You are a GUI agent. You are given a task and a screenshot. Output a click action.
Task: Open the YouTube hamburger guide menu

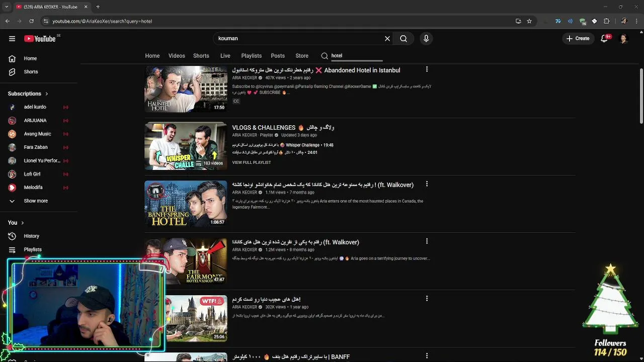12,39
